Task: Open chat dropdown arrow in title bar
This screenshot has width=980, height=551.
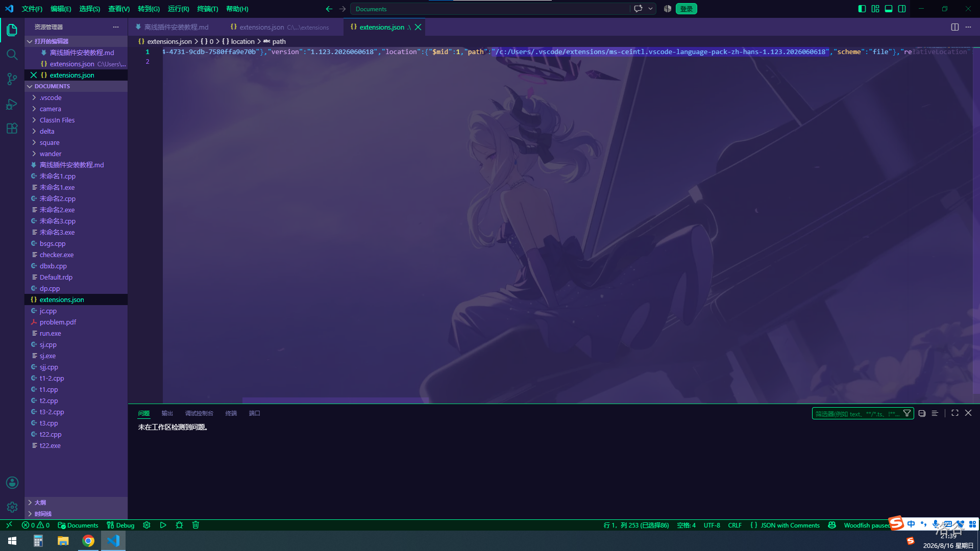Action: pos(650,9)
